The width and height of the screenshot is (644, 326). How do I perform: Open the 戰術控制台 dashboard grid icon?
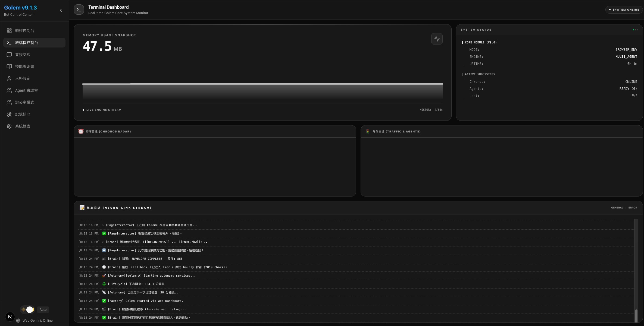pyautogui.click(x=9, y=31)
